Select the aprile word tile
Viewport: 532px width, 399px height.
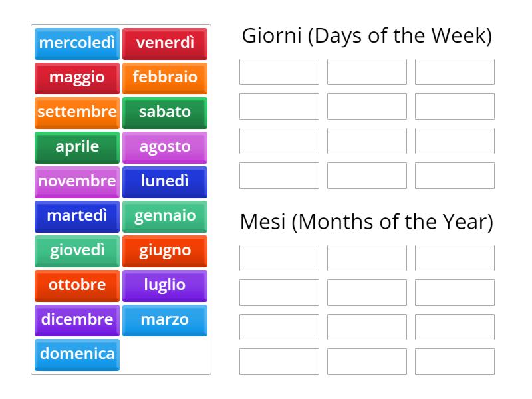(x=76, y=147)
